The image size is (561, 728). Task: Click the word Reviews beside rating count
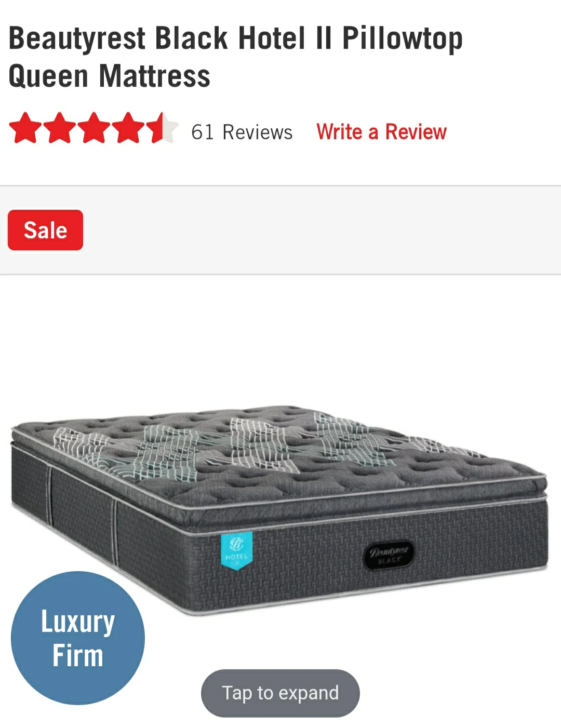[x=258, y=132]
